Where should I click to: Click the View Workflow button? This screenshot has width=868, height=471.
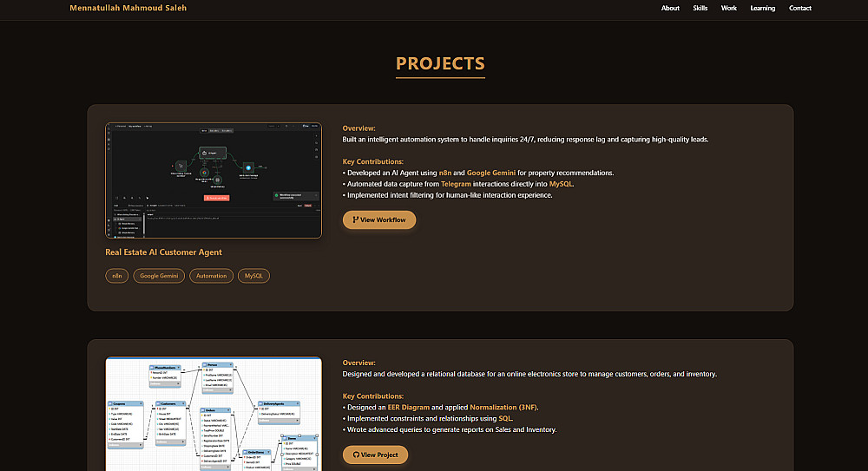379,219
